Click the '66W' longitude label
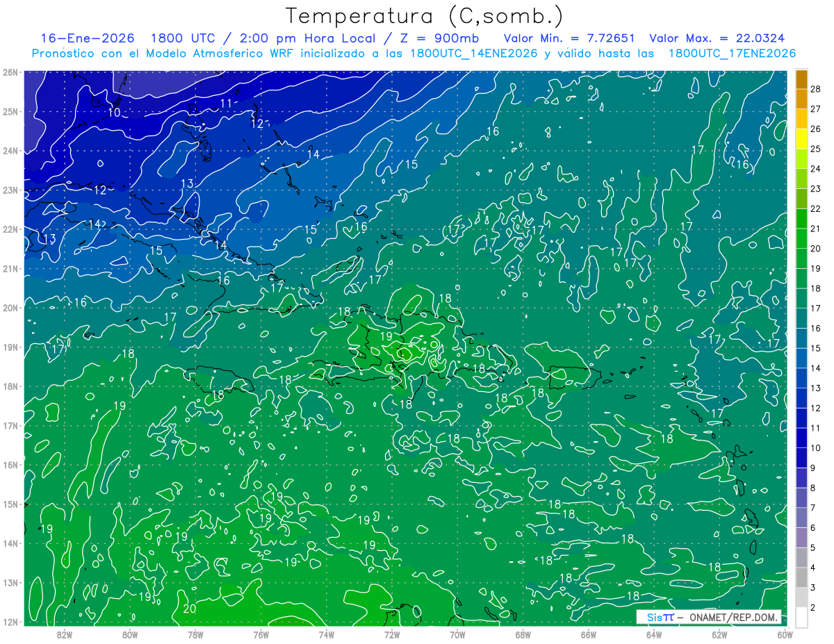Viewport: 834px width, 644px height. coord(588,634)
